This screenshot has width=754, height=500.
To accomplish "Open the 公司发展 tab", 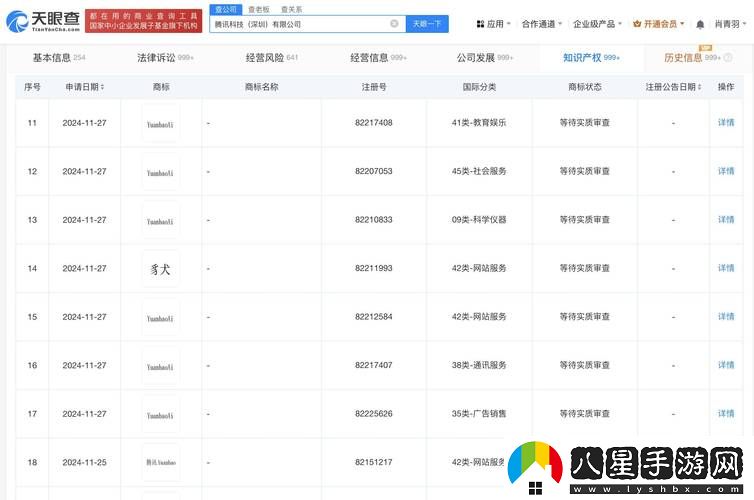I will (485, 58).
